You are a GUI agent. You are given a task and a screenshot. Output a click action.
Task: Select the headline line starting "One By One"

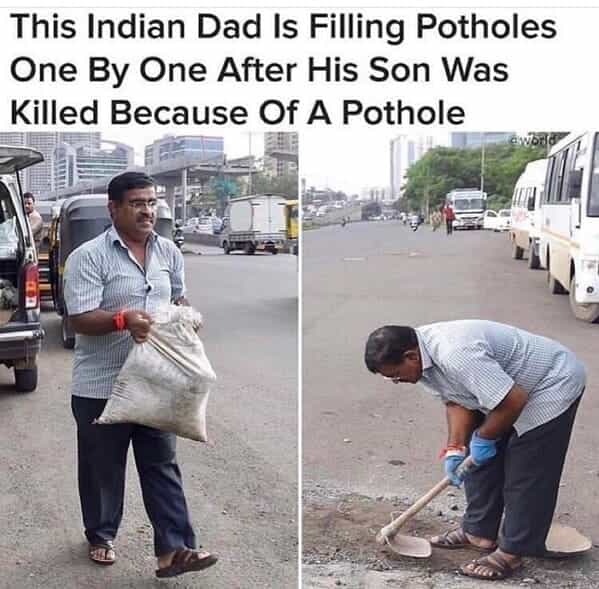coord(259,71)
